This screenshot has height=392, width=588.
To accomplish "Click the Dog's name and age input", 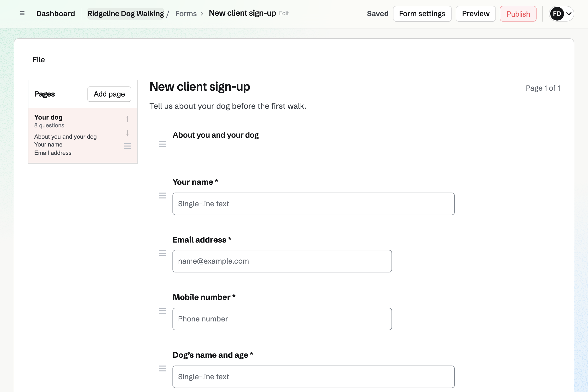I will [314, 377].
